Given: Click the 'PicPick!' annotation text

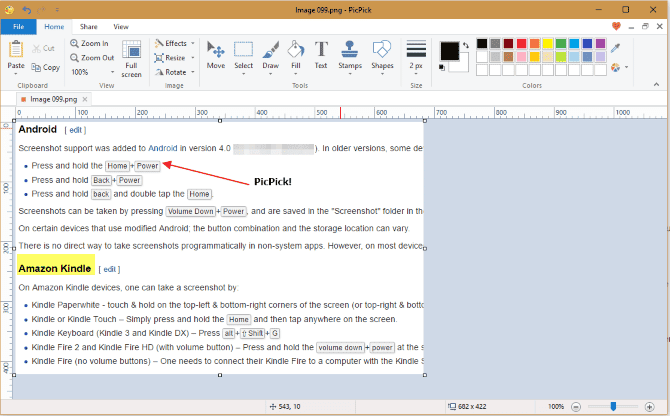Looking at the screenshot, I should pos(273,182).
